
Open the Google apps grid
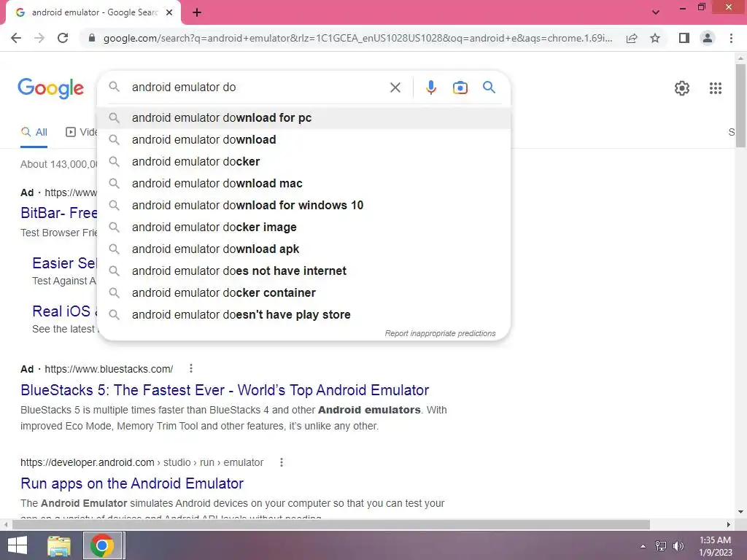715,88
